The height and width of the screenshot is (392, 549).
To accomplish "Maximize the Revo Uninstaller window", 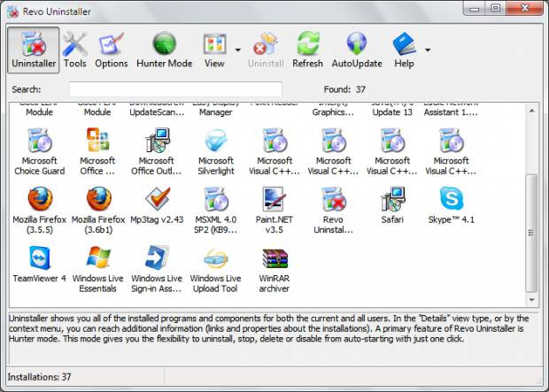I will [x=495, y=8].
